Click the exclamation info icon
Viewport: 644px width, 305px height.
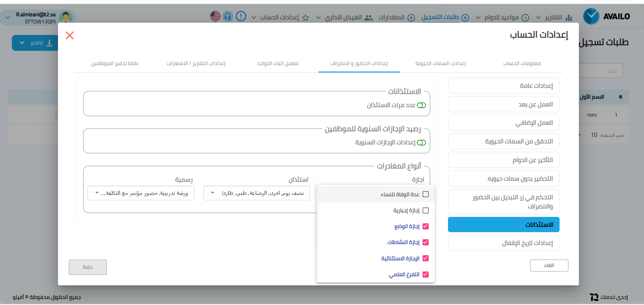click(241, 16)
